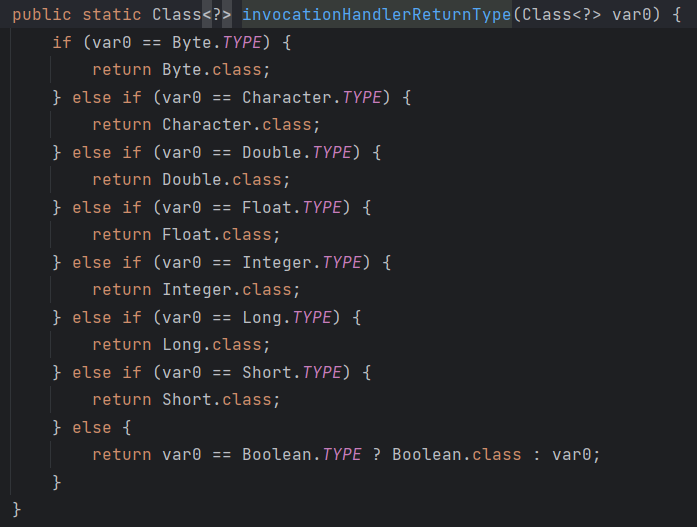Click Boolean.TYPE in ternary expression
The height and width of the screenshot is (527, 697).
point(301,455)
